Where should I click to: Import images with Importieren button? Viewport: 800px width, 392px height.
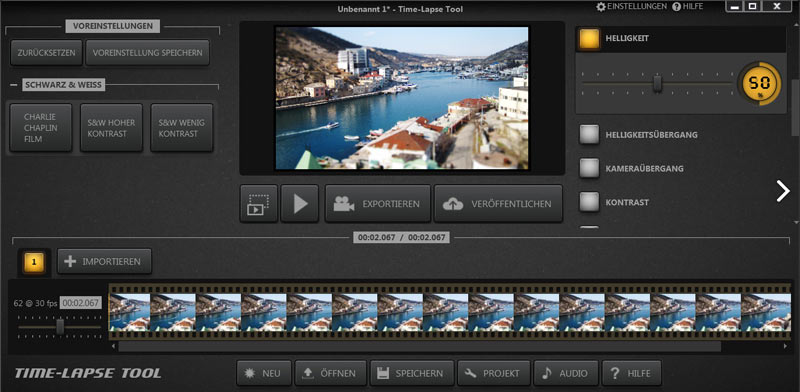click(104, 261)
